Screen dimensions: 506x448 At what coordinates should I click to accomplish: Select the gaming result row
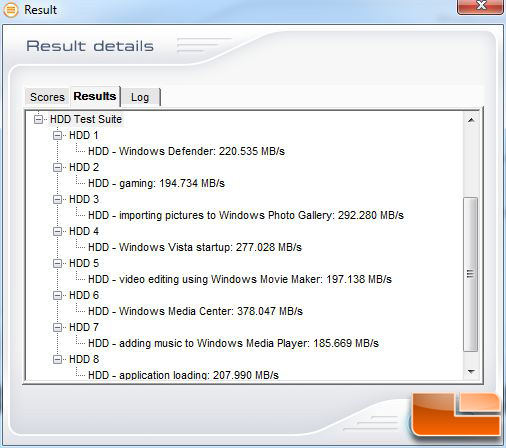coord(156,183)
